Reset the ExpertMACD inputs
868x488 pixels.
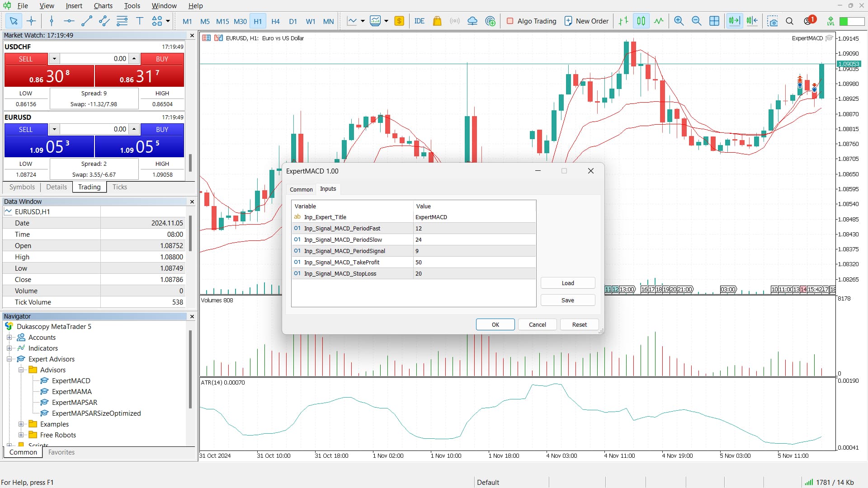579,324
